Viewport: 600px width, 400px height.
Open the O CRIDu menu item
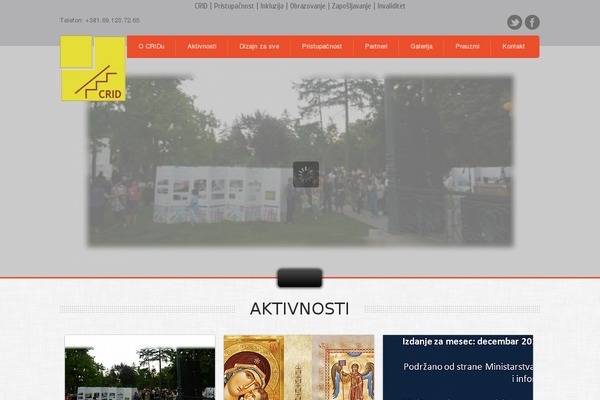coord(151,46)
